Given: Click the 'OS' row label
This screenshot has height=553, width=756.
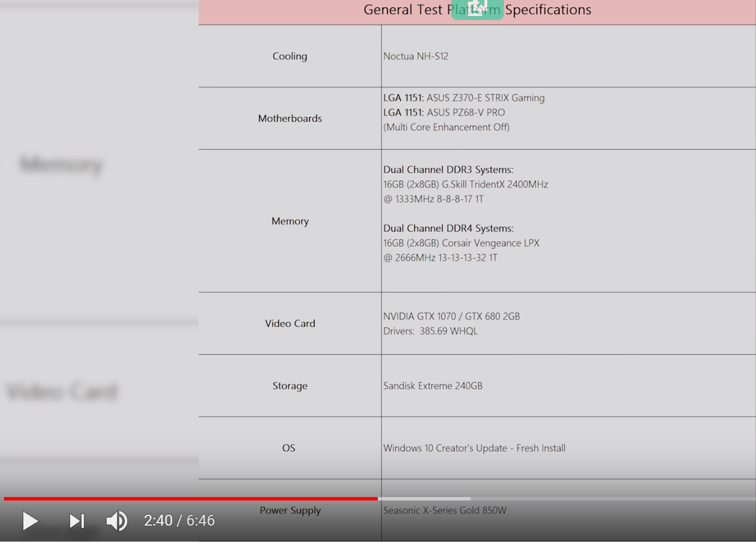Looking at the screenshot, I should pos(289,448).
